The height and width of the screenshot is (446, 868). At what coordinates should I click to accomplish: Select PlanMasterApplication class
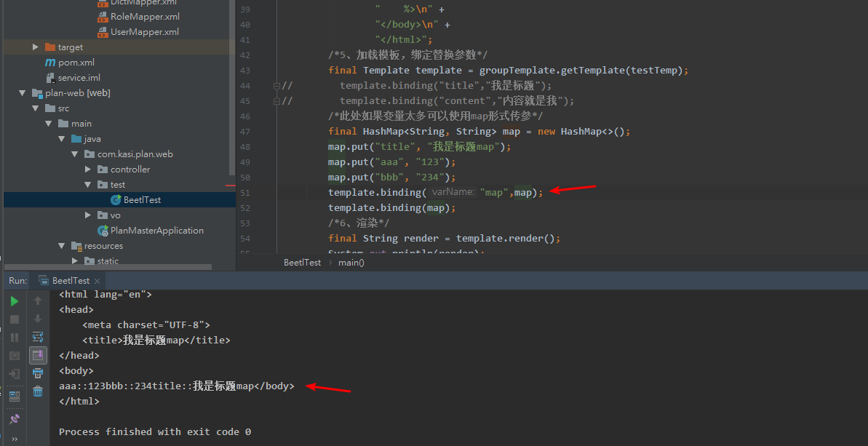coord(157,230)
